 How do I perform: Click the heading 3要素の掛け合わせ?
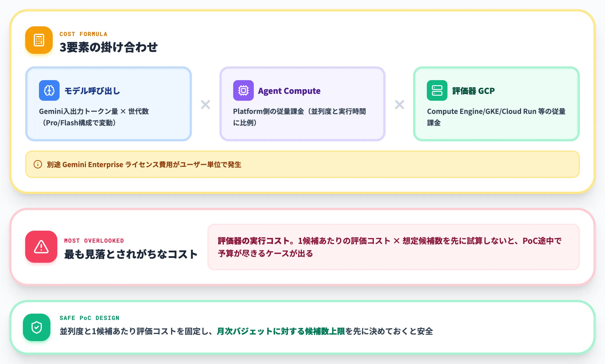click(x=109, y=47)
